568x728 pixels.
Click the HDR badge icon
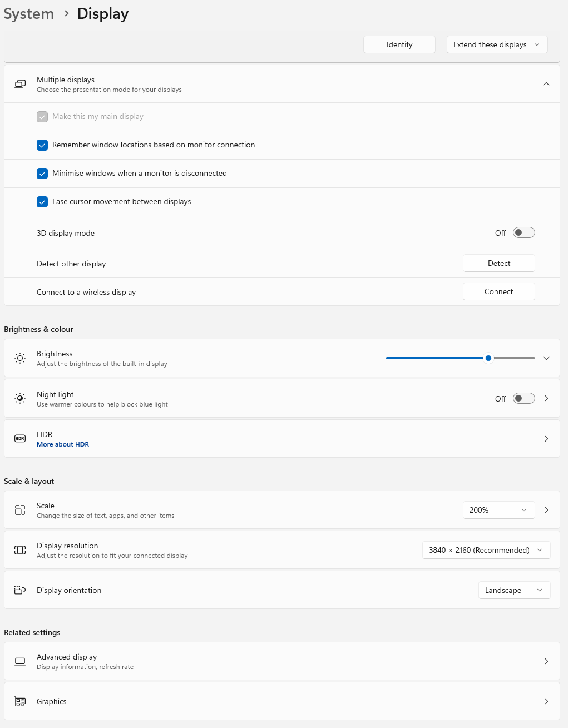click(20, 439)
